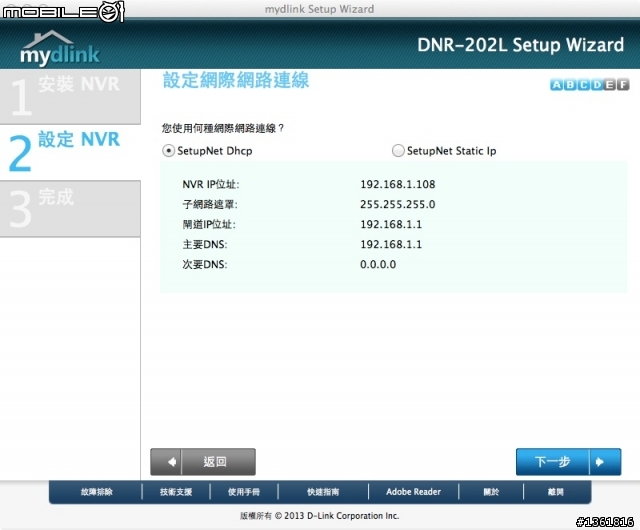This screenshot has width=640, height=530.
Task: Open the 快速指南 quick guide
Action: 323,492
